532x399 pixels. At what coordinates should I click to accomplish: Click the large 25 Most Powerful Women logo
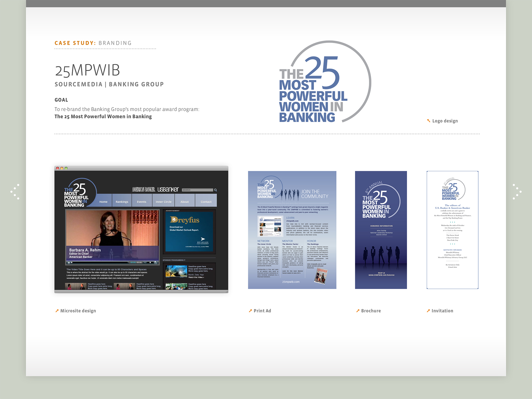[325, 82]
